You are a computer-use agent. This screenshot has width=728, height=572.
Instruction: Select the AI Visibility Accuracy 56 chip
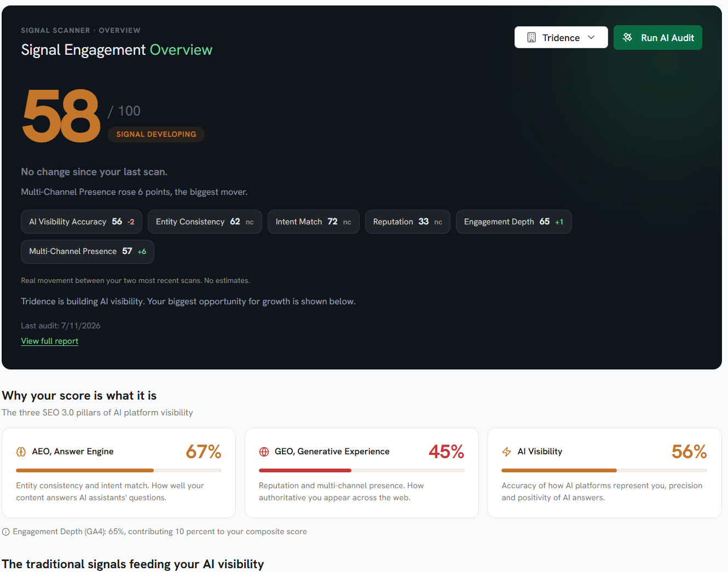tap(82, 222)
